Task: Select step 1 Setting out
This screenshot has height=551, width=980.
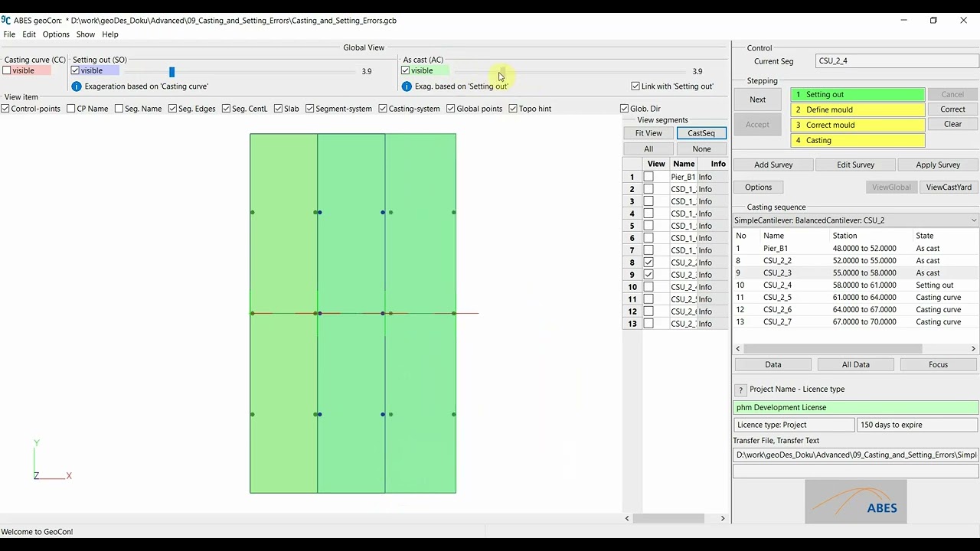Action: [857, 95]
